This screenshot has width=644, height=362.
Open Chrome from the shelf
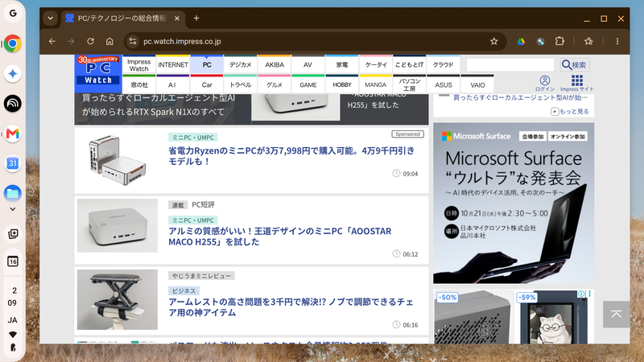(x=13, y=43)
